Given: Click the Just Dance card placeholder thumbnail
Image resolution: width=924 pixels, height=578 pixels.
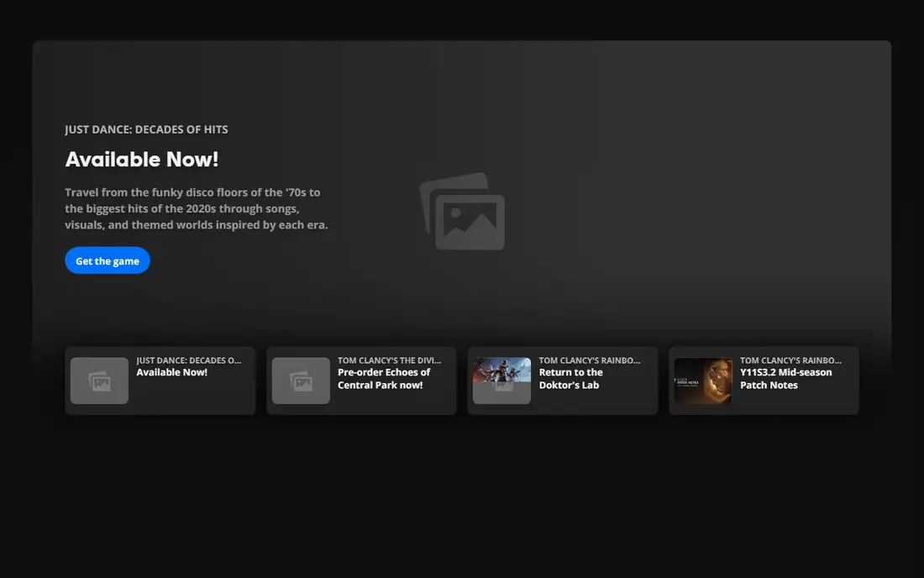Looking at the screenshot, I should point(99,381).
